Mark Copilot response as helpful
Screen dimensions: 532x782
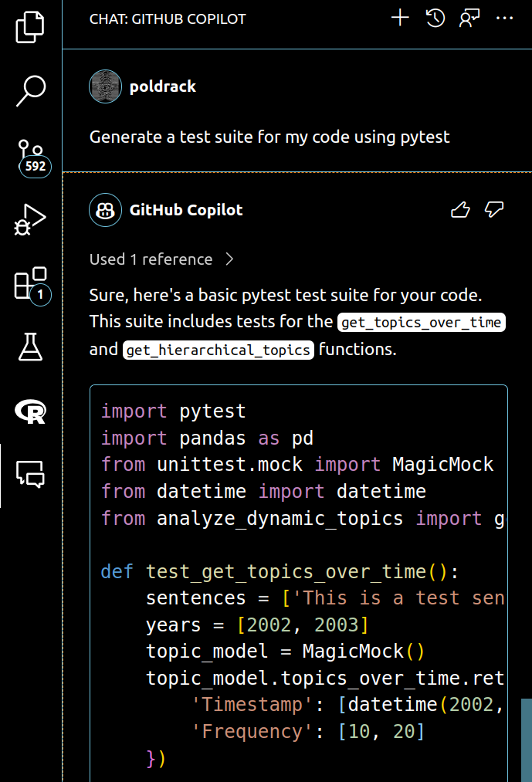click(x=460, y=210)
